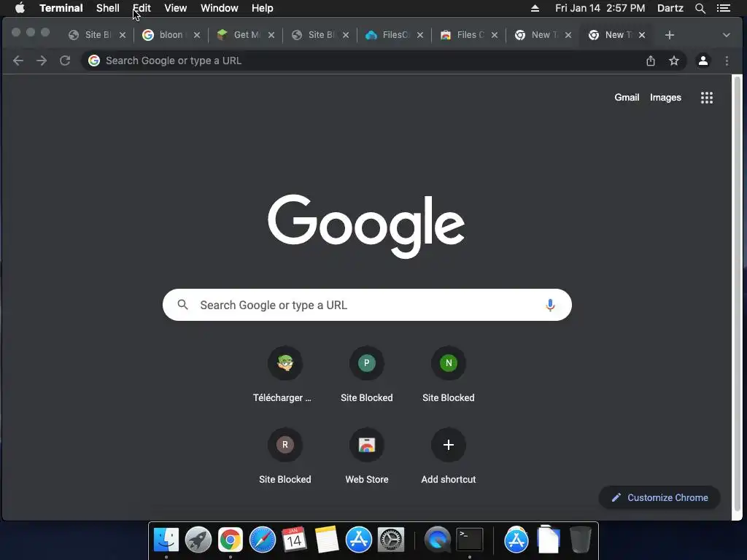Image resolution: width=747 pixels, height=560 pixels.
Task: Open the Site Blocked shortcut with N icon
Action: click(449, 376)
